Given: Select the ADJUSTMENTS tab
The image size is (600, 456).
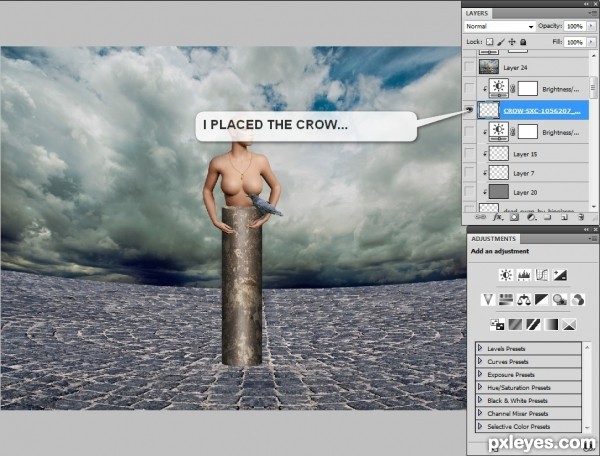Looking at the screenshot, I should (493, 239).
